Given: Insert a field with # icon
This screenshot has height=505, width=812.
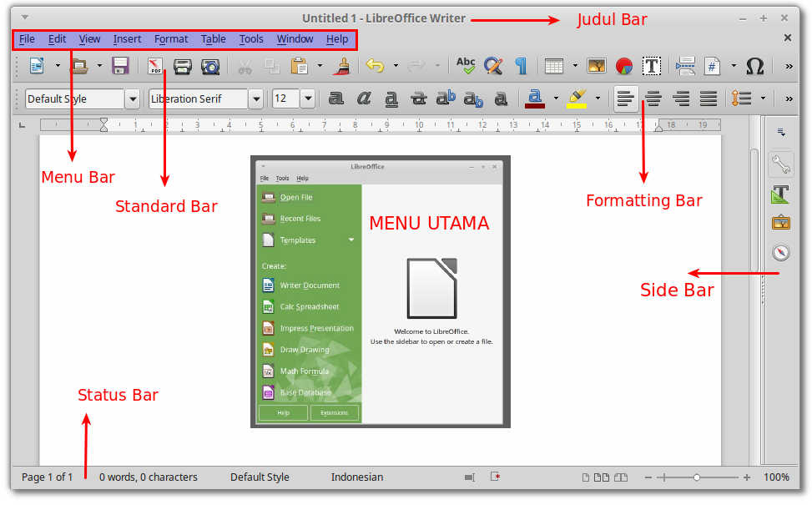Looking at the screenshot, I should point(712,66).
